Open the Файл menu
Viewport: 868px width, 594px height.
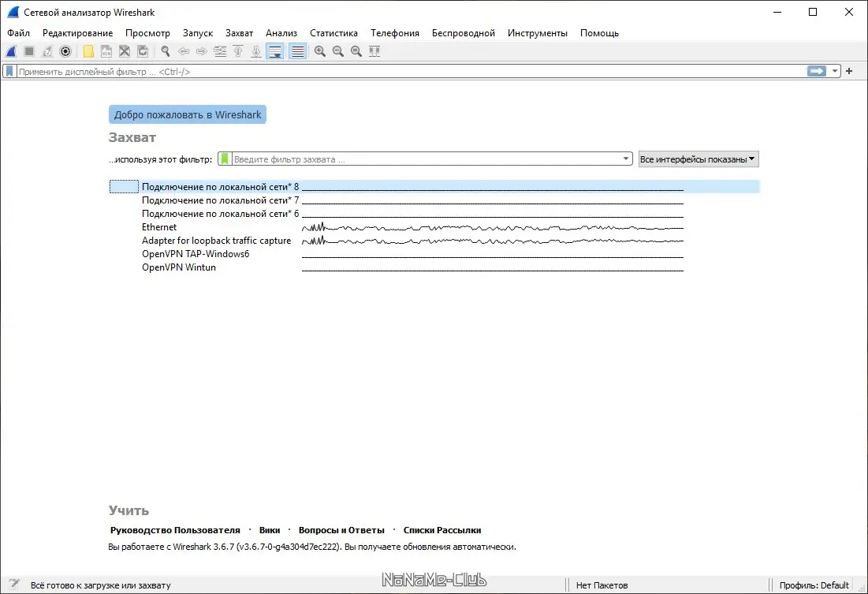[x=18, y=33]
